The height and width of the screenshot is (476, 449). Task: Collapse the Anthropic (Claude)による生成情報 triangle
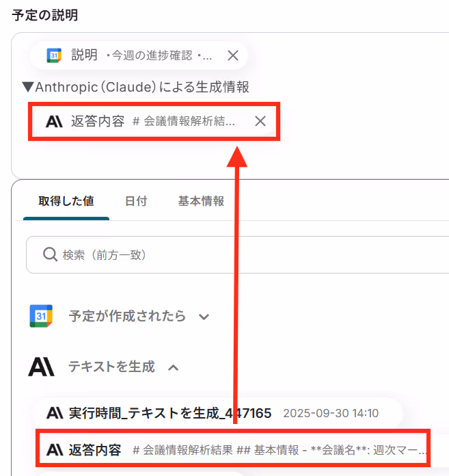click(28, 87)
